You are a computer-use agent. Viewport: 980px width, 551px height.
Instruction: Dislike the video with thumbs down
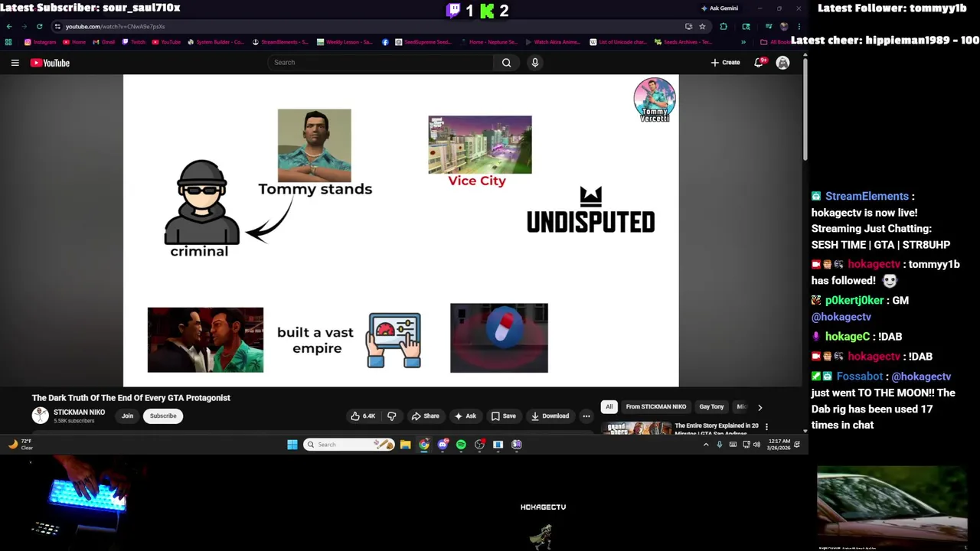(x=391, y=416)
